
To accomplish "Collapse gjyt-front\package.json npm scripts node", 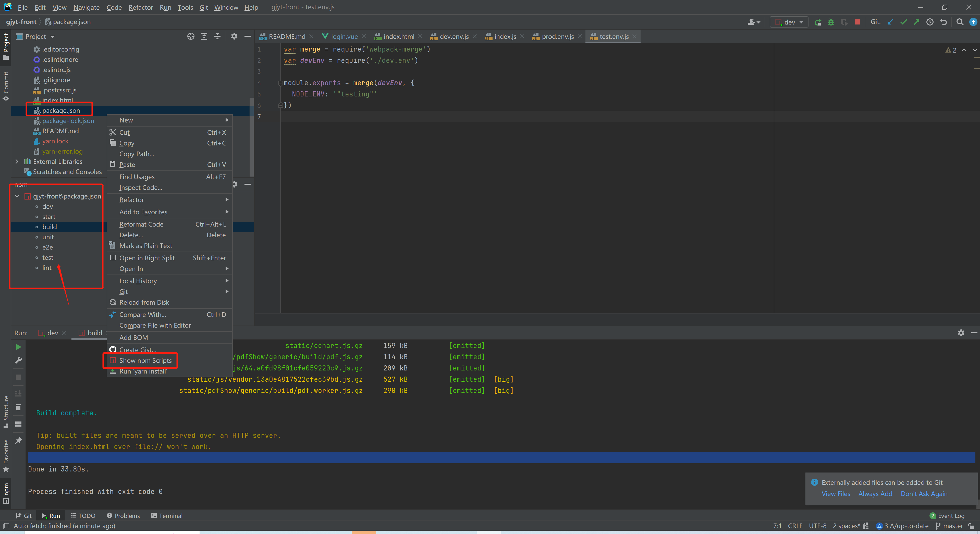I will coord(17,196).
